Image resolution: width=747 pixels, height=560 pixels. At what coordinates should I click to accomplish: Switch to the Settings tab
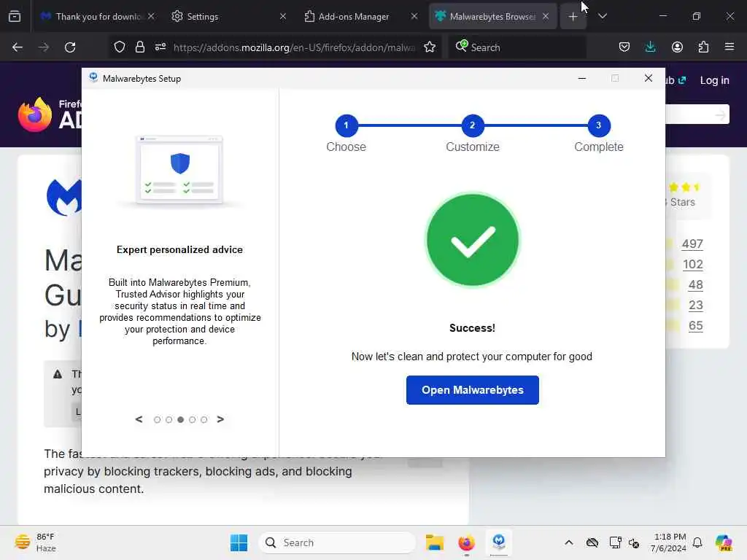202,16
